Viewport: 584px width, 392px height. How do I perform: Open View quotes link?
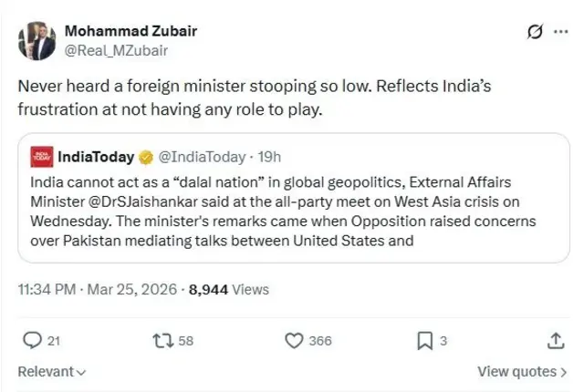(x=521, y=372)
